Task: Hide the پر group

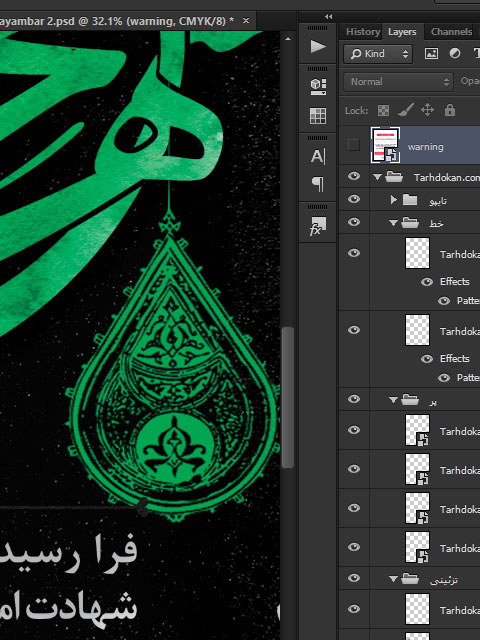Action: tap(354, 399)
